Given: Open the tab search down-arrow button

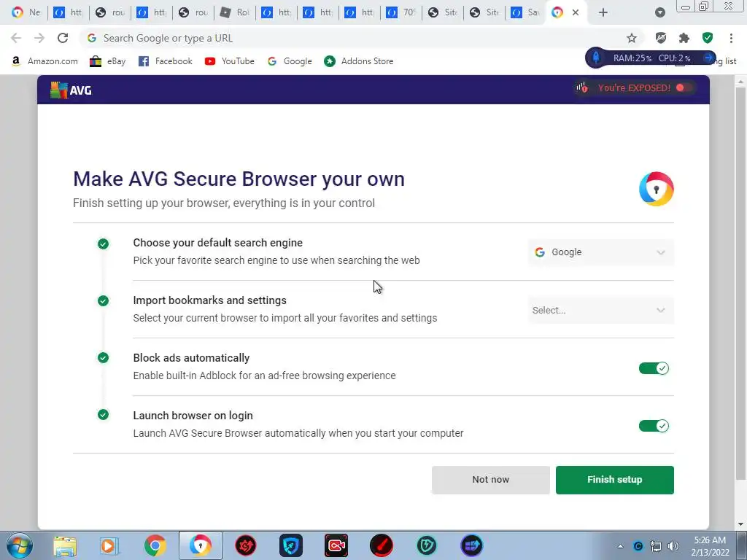Looking at the screenshot, I should tap(659, 12).
